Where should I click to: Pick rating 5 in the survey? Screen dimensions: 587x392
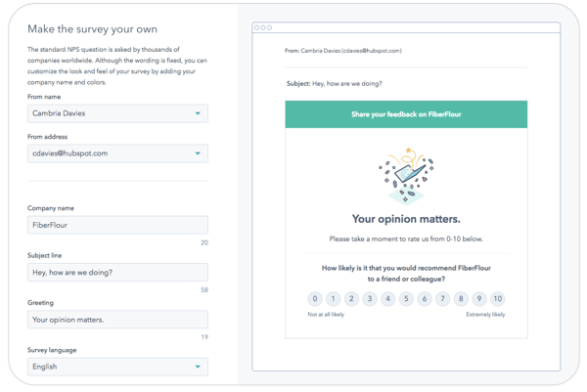(406, 299)
